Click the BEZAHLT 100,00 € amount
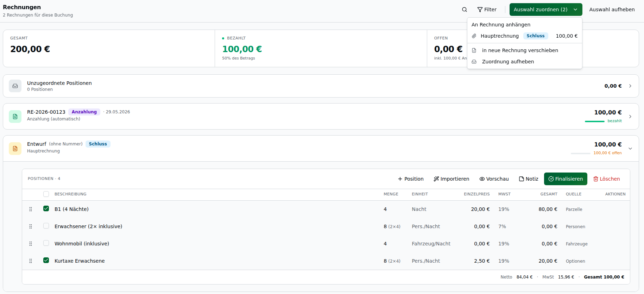Viewport: 644px width, 294px height. 242,49
